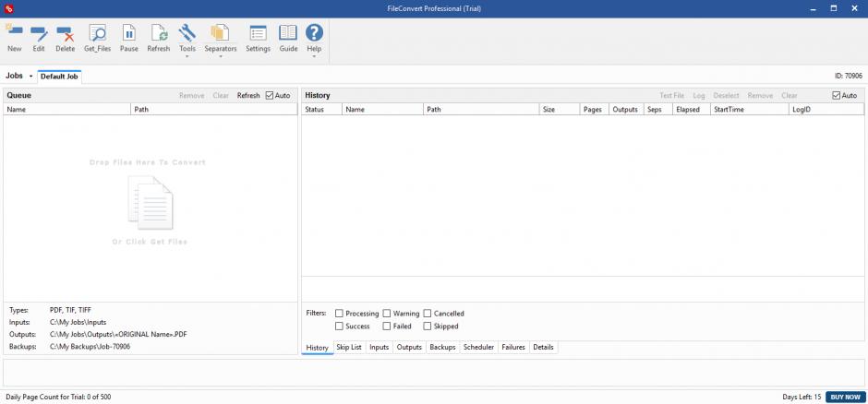Sort History by Size column
The width and height of the screenshot is (868, 404).
tap(559, 110)
